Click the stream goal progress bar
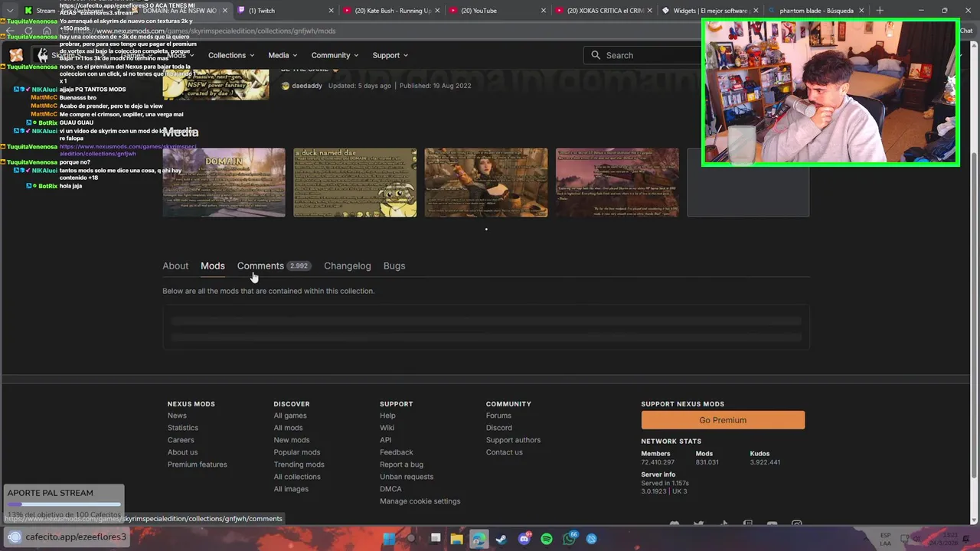Image resolution: width=980 pixels, height=551 pixels. (64, 504)
